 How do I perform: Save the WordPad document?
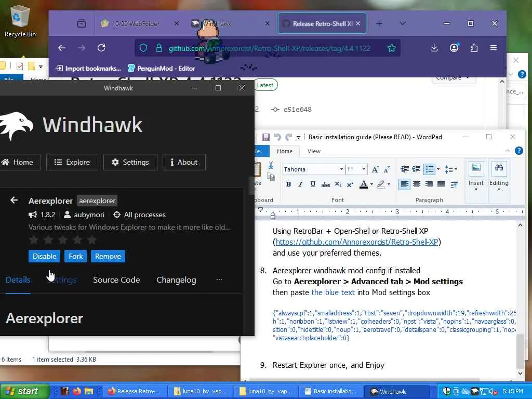266,137
